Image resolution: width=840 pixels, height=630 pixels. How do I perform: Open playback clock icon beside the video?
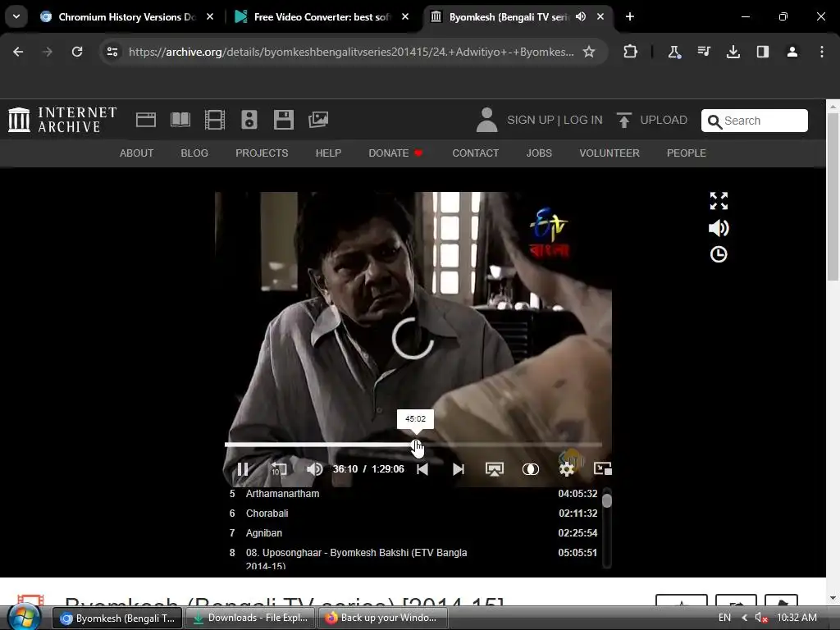coord(719,254)
